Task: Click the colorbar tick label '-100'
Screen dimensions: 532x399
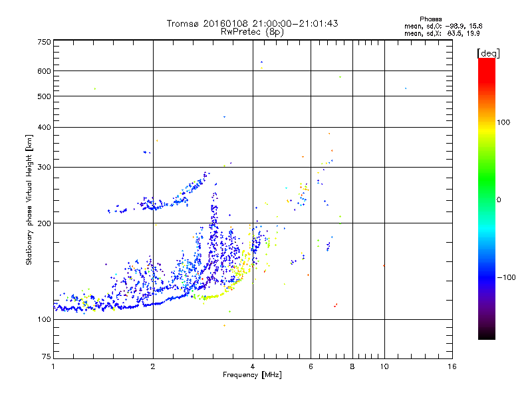Action: [506, 277]
